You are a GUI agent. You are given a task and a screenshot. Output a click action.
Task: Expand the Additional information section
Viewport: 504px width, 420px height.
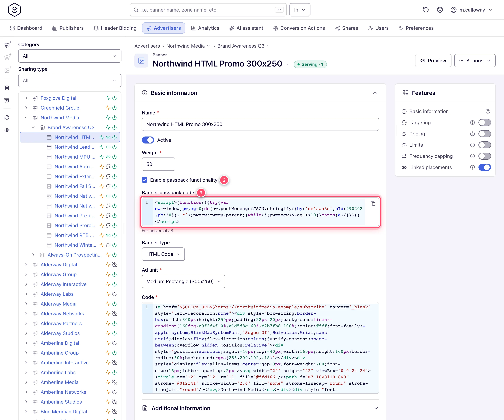(x=376, y=408)
